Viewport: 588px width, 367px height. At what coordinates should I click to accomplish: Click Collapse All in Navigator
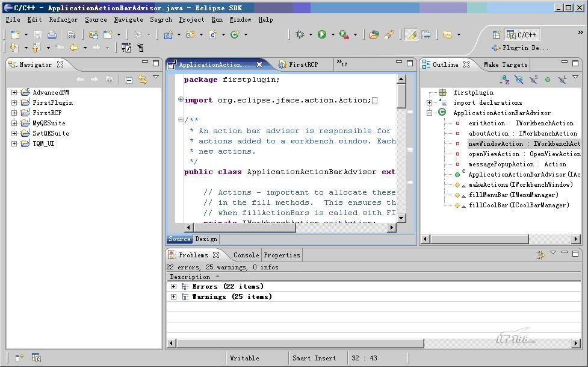click(129, 80)
